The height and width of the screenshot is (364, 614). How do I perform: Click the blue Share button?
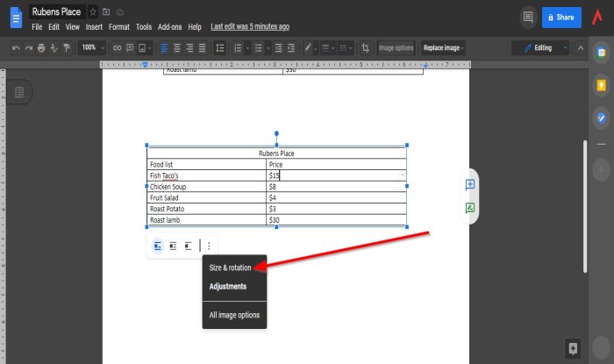[x=561, y=17]
